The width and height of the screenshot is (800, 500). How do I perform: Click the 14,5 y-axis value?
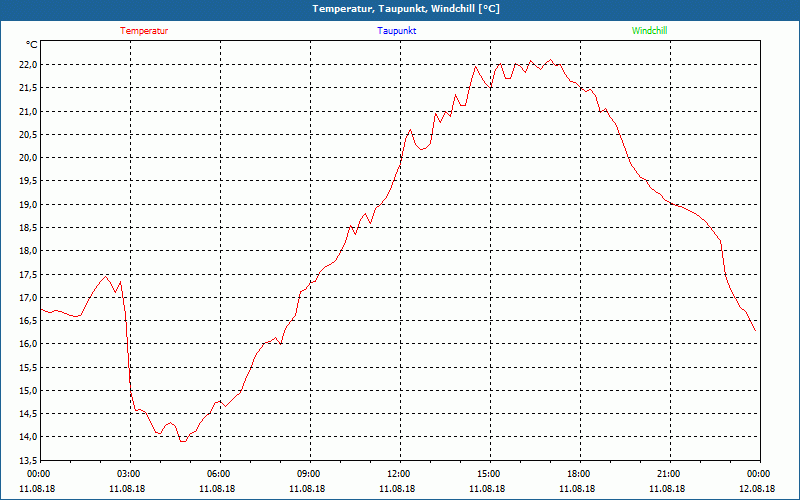(x=29, y=414)
